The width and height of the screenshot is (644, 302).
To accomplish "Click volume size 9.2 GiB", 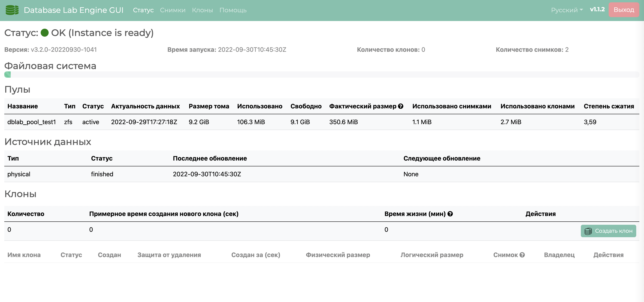I will (x=199, y=122).
